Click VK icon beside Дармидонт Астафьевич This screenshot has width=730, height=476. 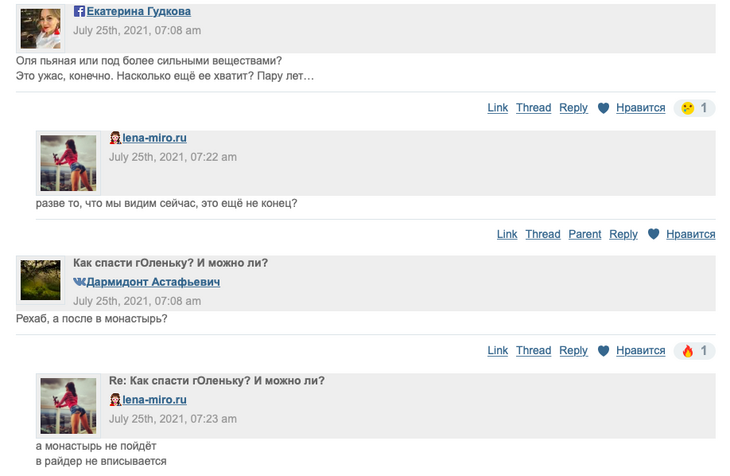[79, 282]
